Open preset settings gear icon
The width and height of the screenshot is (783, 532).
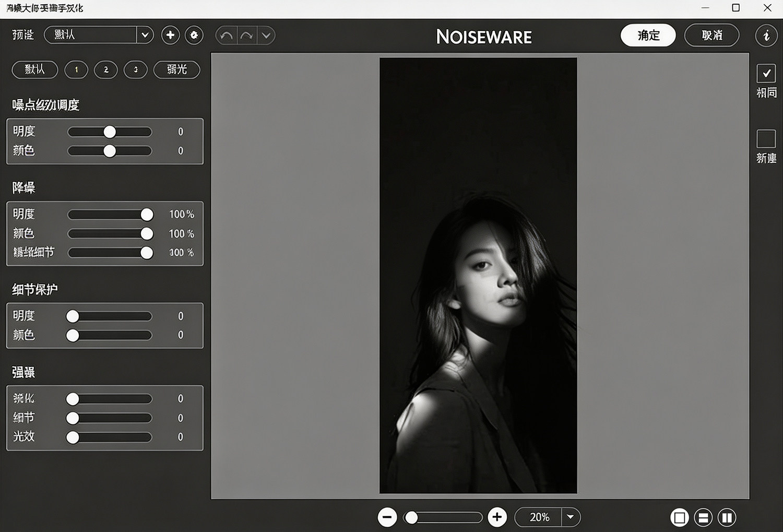(194, 35)
